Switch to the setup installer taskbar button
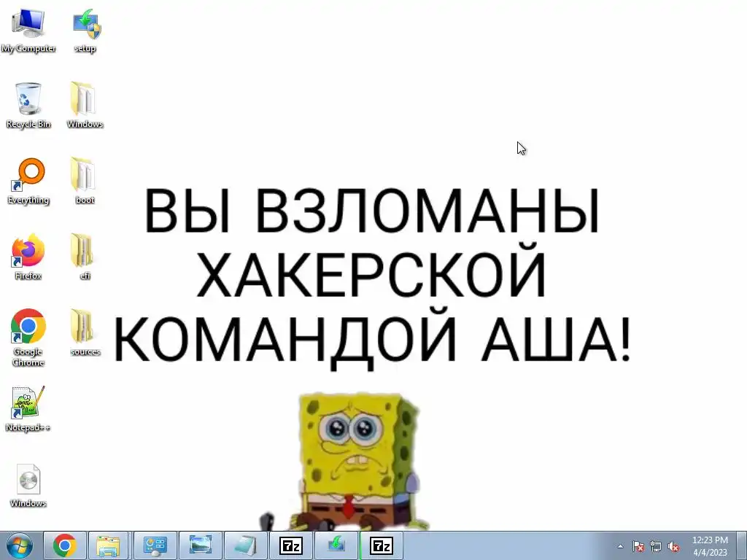Screen dimensions: 747x560 click(336, 545)
